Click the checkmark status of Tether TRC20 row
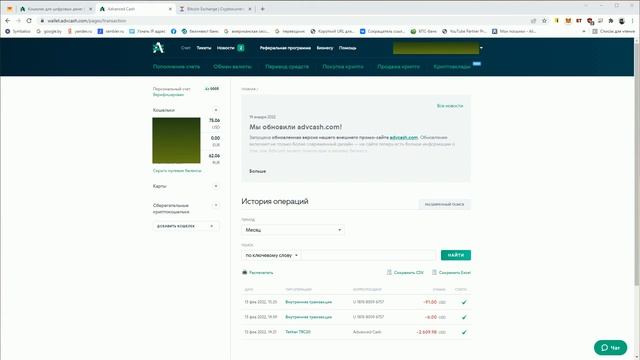 [464, 332]
